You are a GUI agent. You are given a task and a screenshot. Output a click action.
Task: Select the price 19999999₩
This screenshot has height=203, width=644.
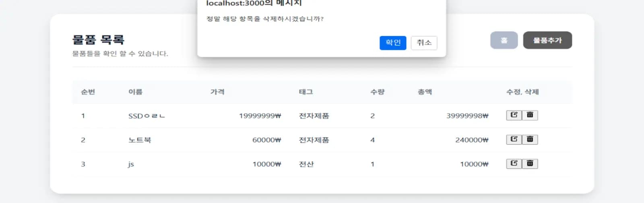click(x=260, y=116)
